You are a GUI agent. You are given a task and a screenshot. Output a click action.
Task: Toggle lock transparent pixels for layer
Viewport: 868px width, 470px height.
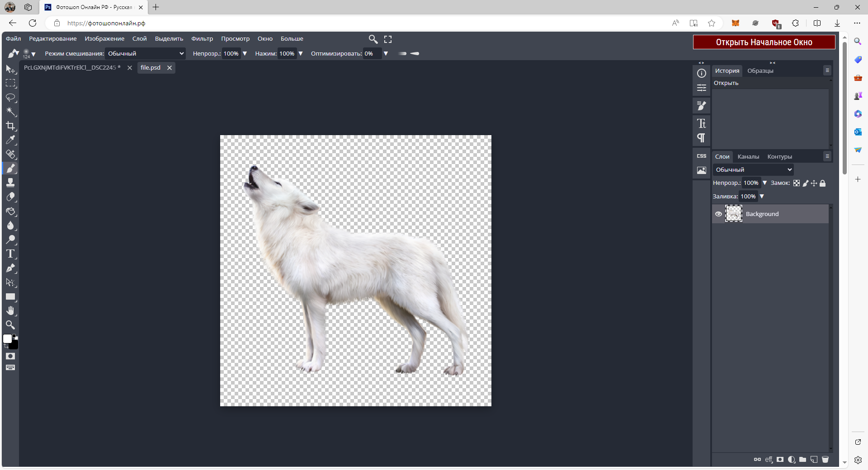[797, 183]
